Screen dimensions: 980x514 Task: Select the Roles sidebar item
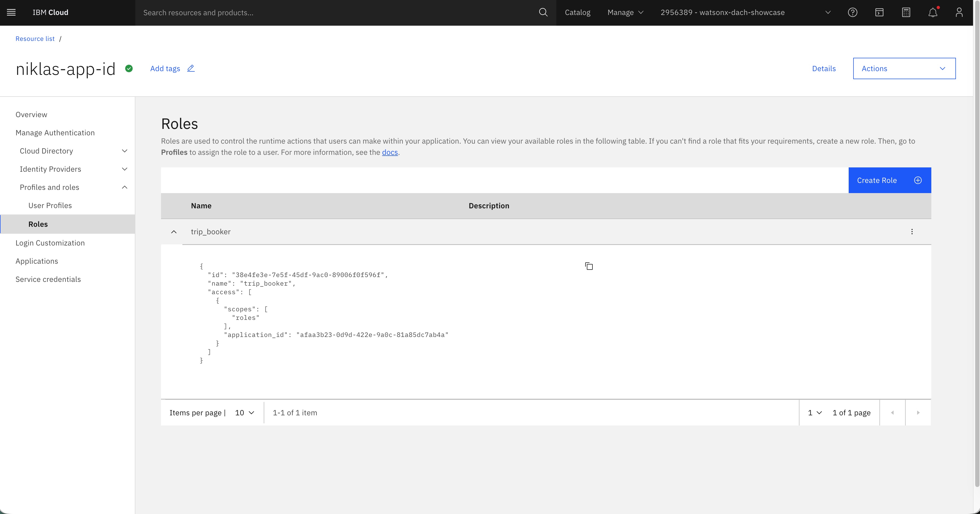point(68,224)
